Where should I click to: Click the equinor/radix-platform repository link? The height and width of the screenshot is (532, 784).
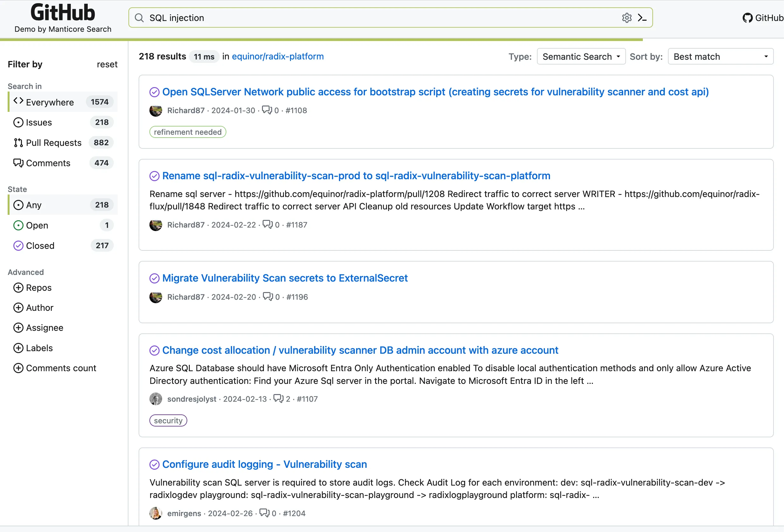(277, 56)
